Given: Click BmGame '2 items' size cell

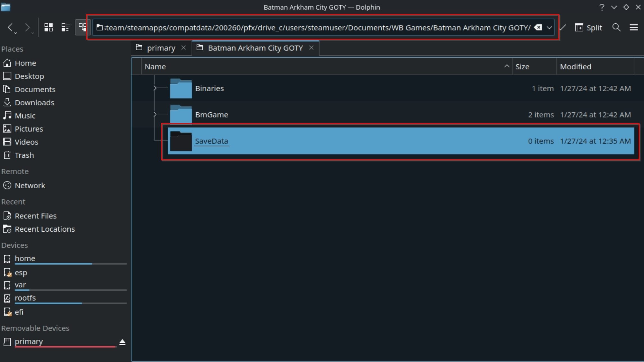Looking at the screenshot, I should pyautogui.click(x=541, y=115).
